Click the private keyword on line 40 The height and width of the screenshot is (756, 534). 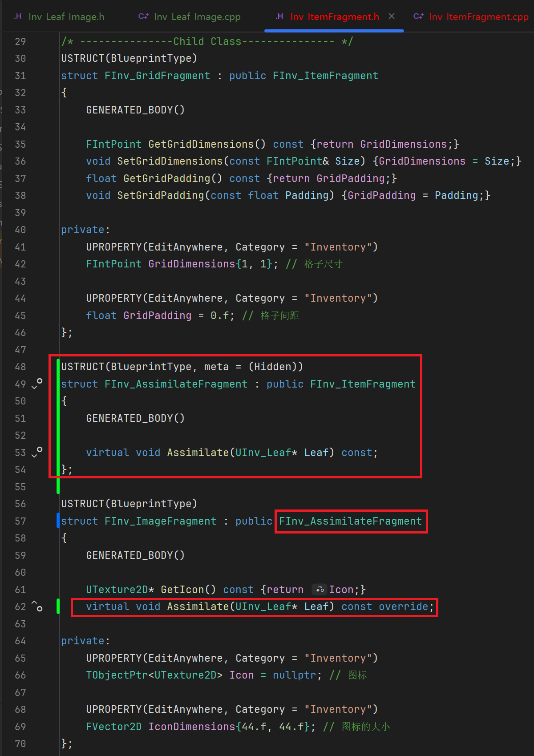click(x=83, y=230)
